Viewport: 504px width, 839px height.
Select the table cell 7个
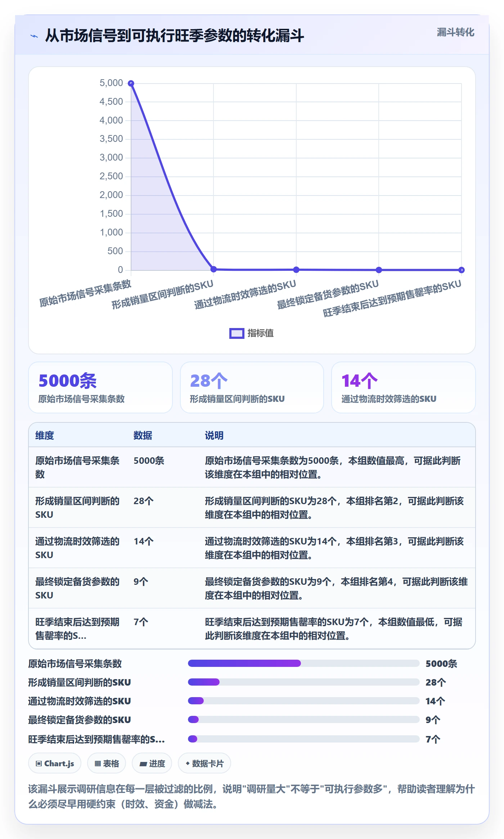[141, 622]
